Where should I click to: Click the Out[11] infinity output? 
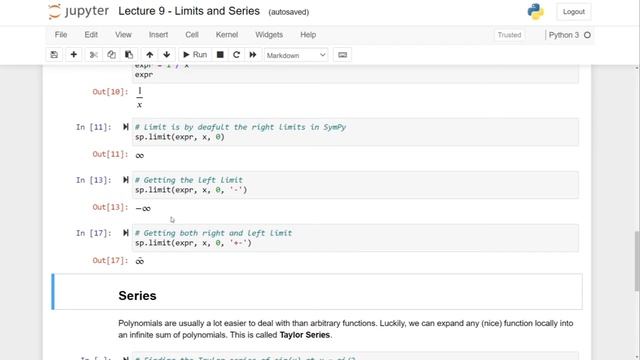click(140, 156)
